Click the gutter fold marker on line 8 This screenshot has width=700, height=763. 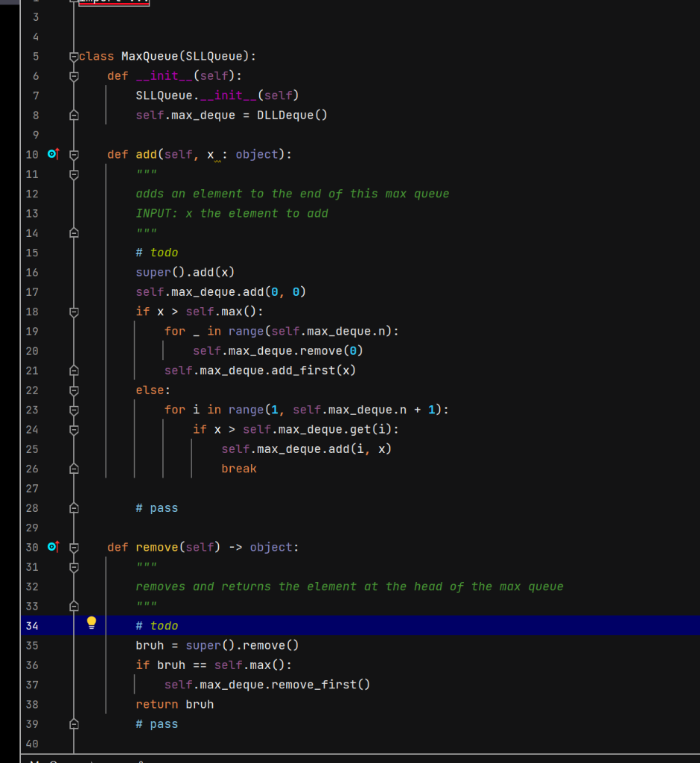pyautogui.click(x=73, y=115)
